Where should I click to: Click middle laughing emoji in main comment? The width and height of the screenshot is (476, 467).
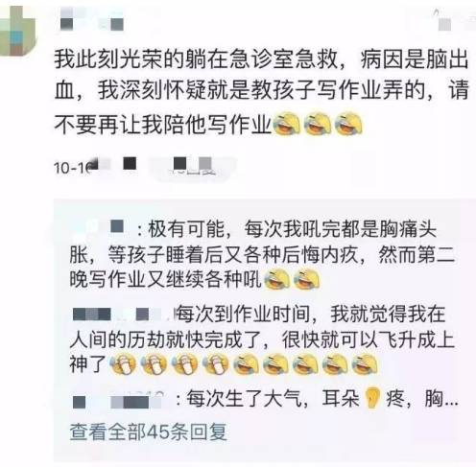coord(318,123)
